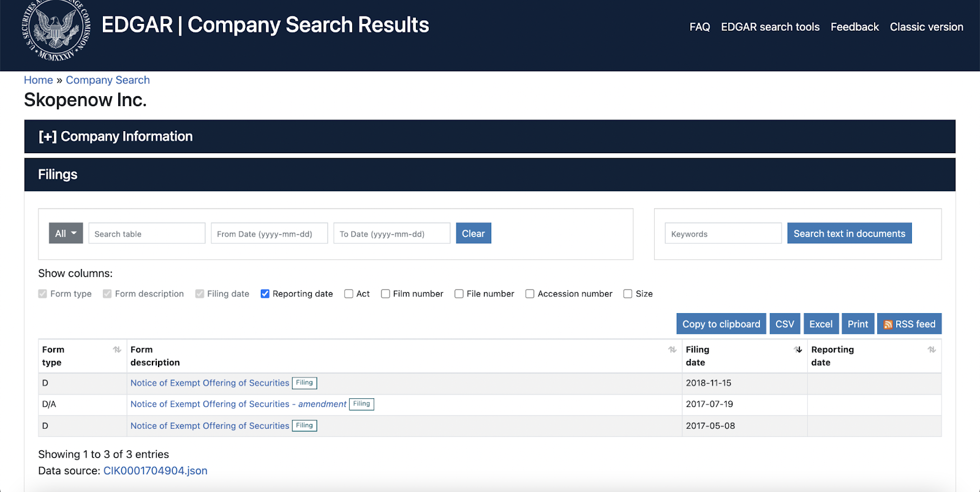
Task: Toggle the Filing date column checkbox
Action: point(200,294)
